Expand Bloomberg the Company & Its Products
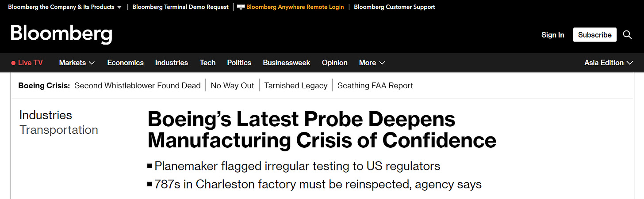This screenshot has height=199, width=644. click(x=65, y=7)
